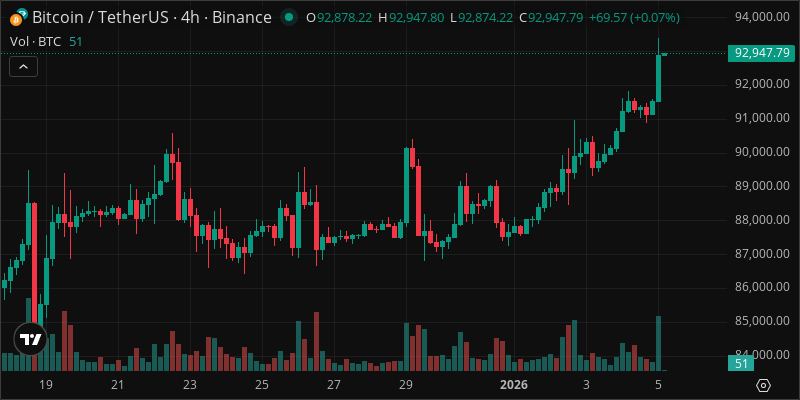
Task: Click the 27 date axis label
Action: point(334,384)
